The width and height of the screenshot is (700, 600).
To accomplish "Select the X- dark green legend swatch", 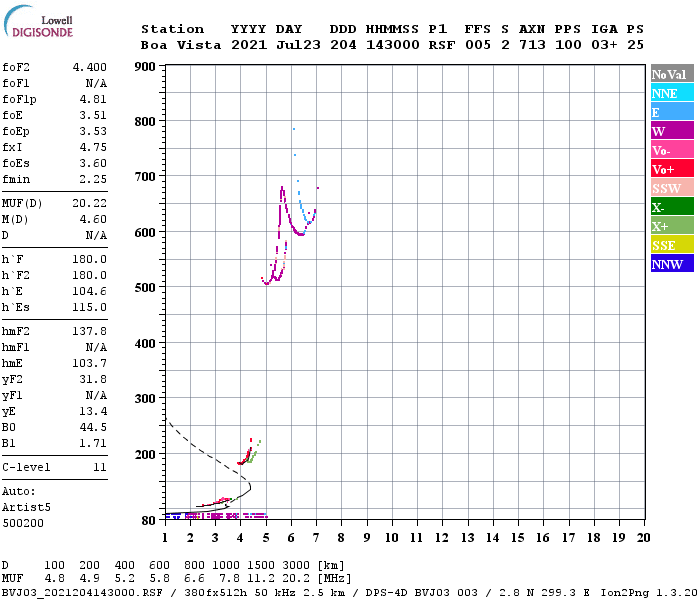I will pos(672,207).
